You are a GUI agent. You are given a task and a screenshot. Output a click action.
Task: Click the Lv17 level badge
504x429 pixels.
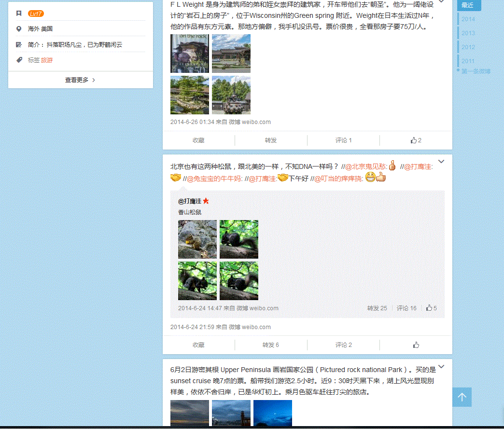[x=36, y=14]
